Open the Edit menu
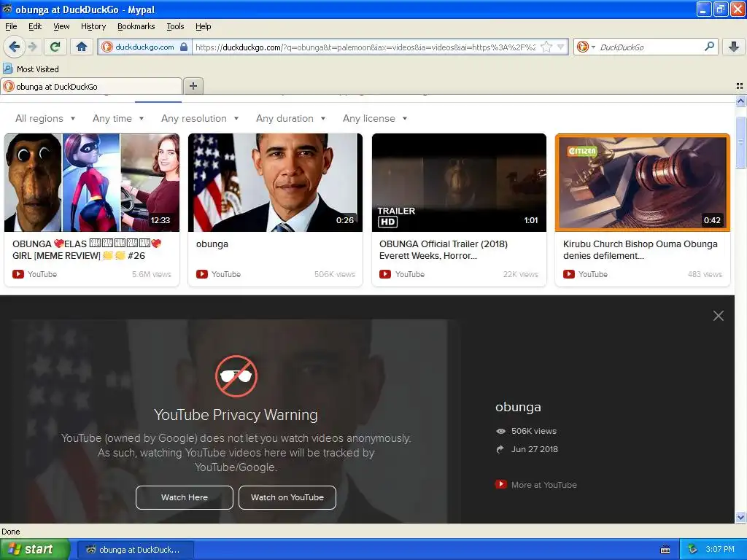The height and width of the screenshot is (560, 747). coord(35,26)
